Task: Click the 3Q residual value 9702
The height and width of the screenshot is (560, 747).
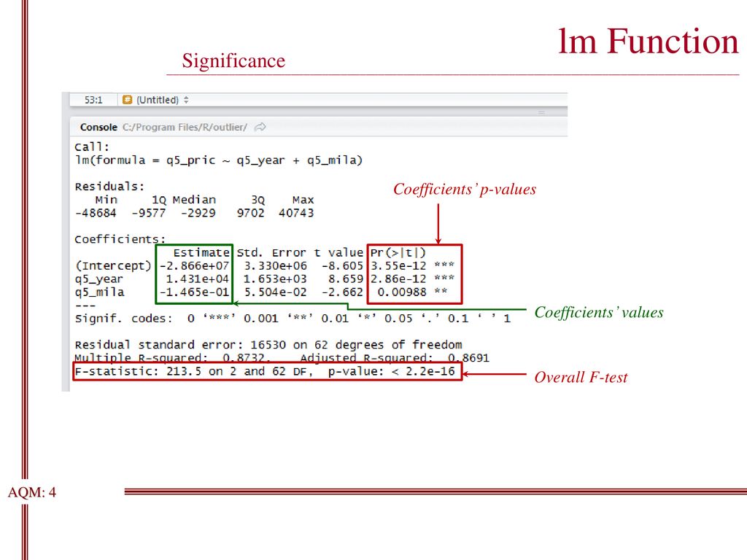Action: (251, 213)
